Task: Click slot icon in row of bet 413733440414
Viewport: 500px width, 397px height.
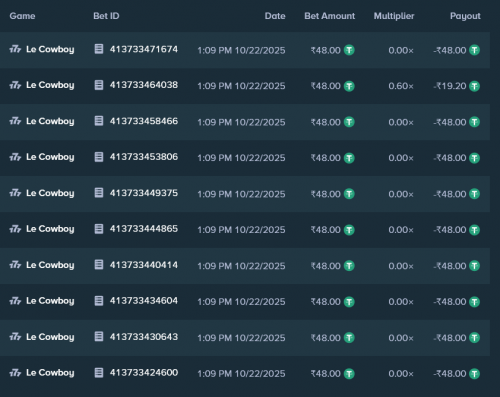Action: point(15,265)
